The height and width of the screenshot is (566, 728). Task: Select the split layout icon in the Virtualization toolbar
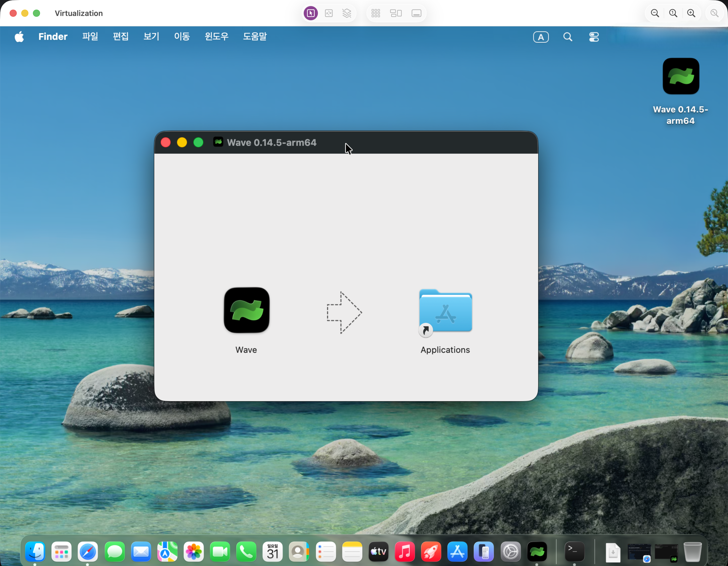click(x=396, y=13)
